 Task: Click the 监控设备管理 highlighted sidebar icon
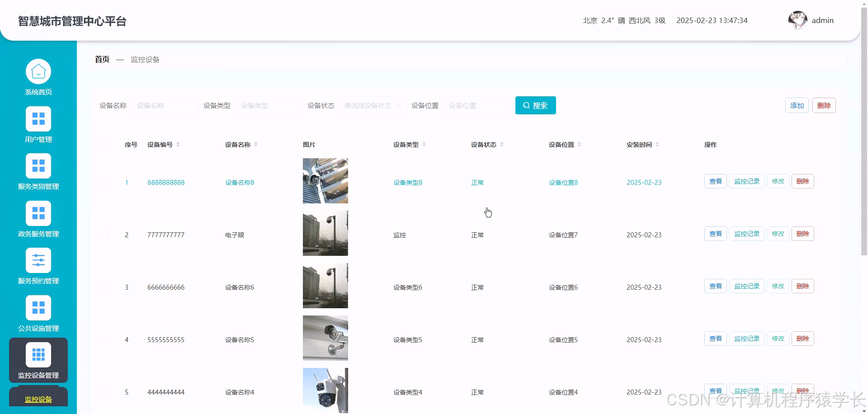(38, 355)
